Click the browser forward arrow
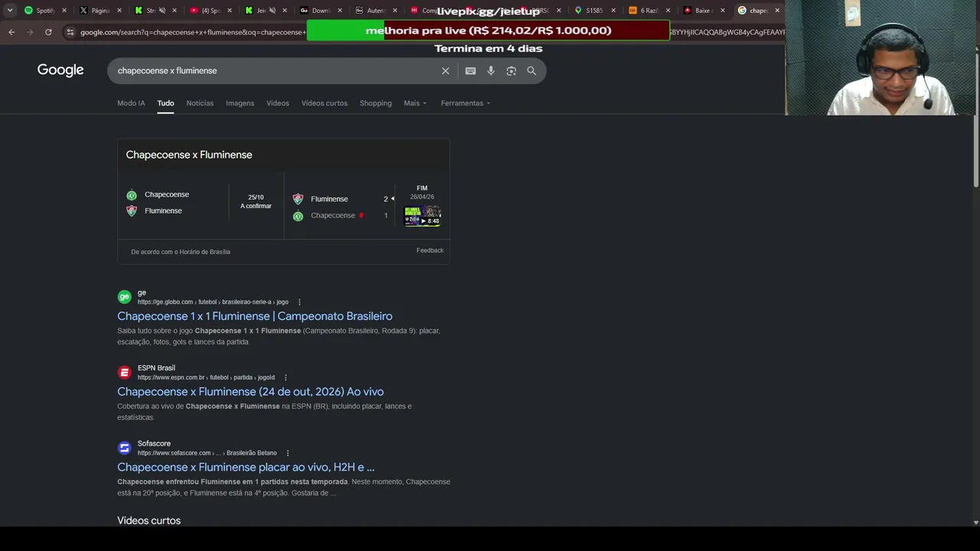This screenshot has width=980, height=551. pos(30,32)
